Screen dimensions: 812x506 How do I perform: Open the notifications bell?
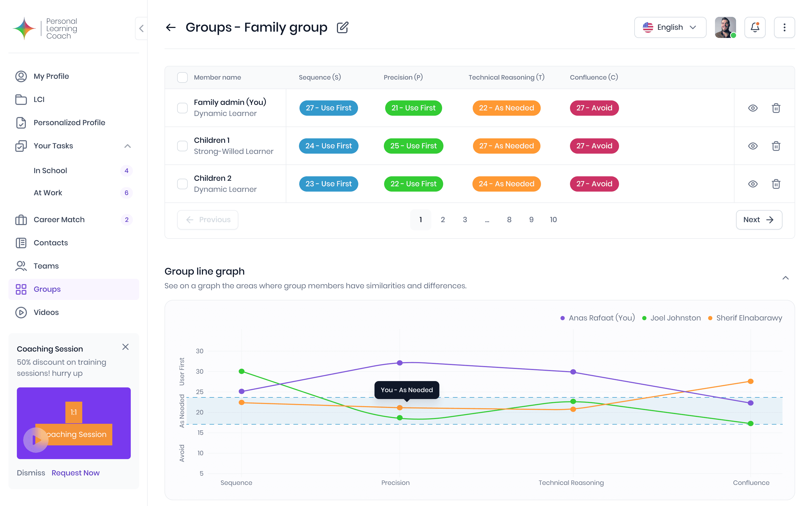tap(755, 27)
